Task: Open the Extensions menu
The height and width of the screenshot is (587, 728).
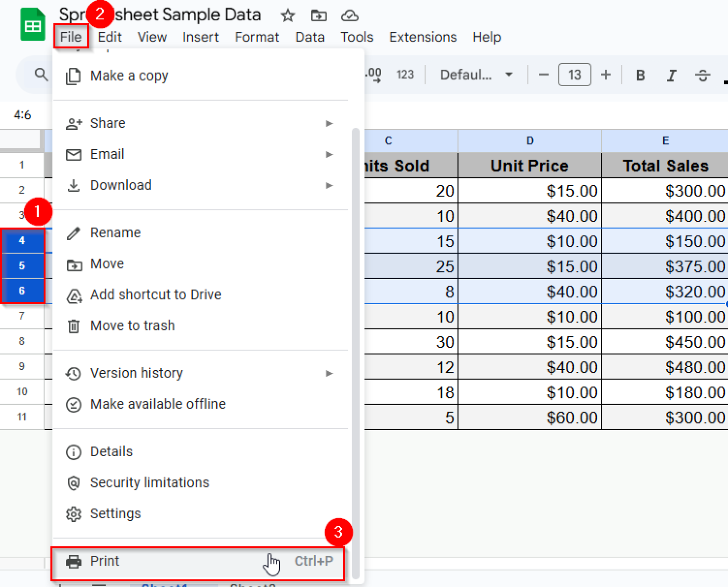Action: click(423, 37)
